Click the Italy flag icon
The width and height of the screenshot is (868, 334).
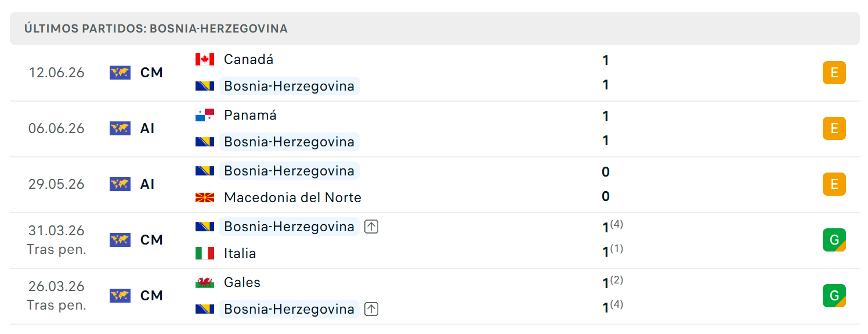(205, 253)
